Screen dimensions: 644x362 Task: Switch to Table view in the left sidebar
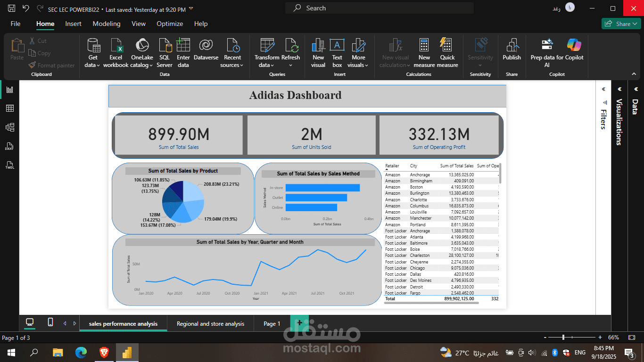pos(10,108)
